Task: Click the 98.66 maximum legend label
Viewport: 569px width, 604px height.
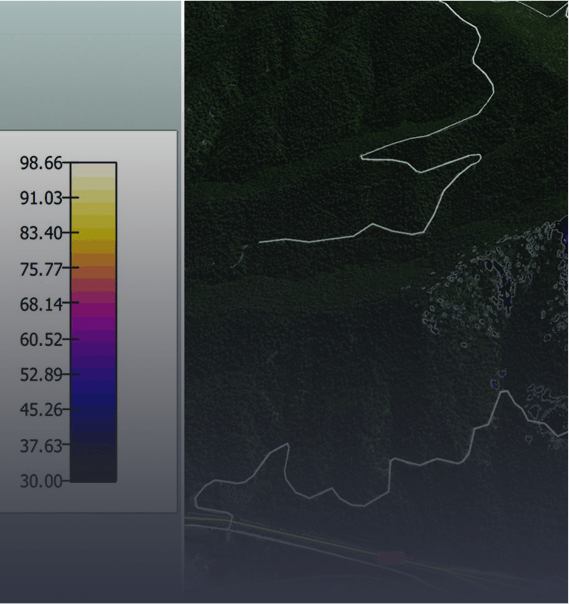Action: click(x=41, y=163)
